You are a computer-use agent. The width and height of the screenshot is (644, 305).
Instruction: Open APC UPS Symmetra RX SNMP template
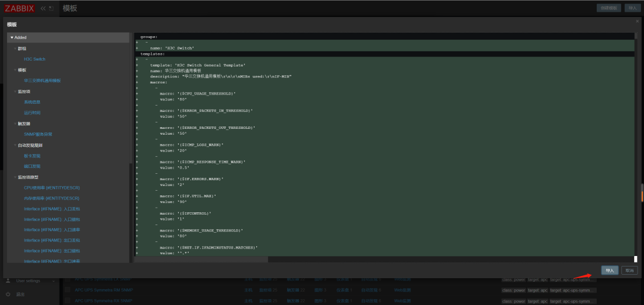[103, 300]
